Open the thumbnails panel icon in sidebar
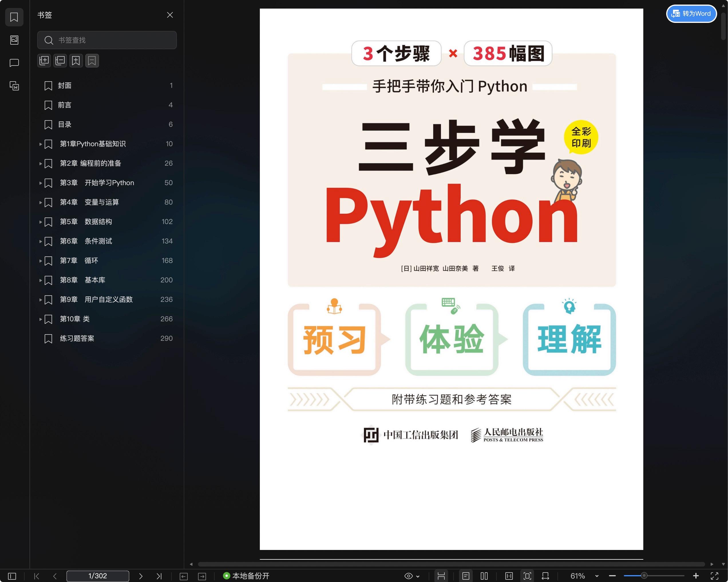Screen dimensions: 728x582 point(14,40)
